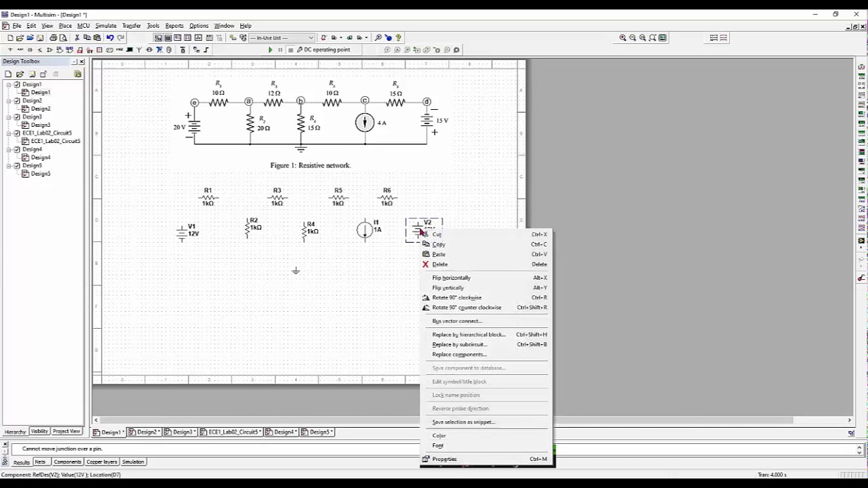Open the Copper layers tab
The height and width of the screenshot is (488, 868).
(x=102, y=462)
